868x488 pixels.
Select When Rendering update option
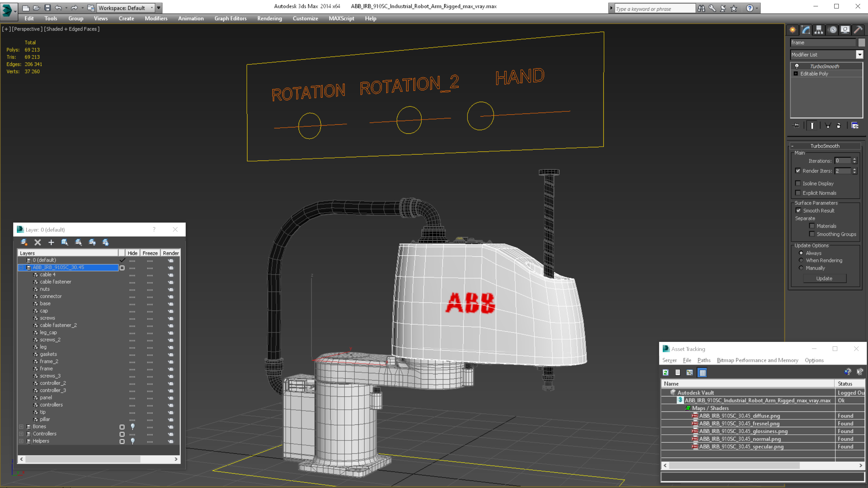click(x=801, y=260)
